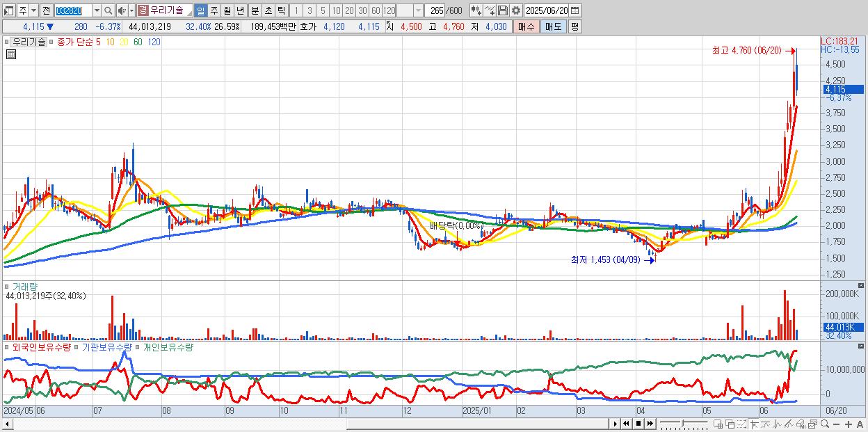Image resolution: width=868 pixels, height=432 pixels.
Task: Click the speaker sound icon
Action: [x=122, y=10]
